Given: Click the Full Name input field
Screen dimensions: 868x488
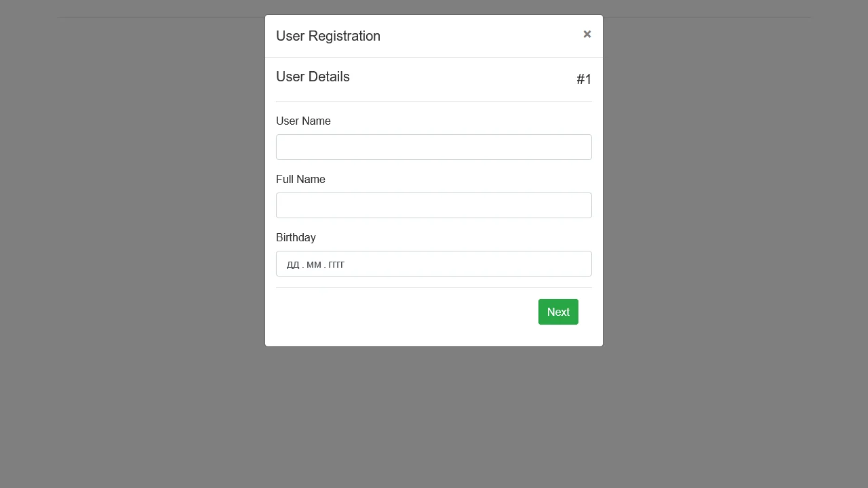Looking at the screenshot, I should (433, 205).
